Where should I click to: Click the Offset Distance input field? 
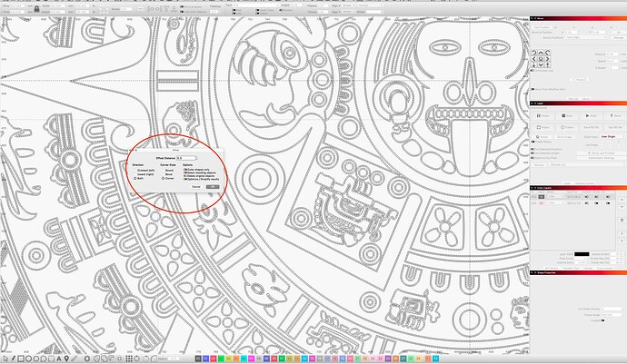pos(185,158)
